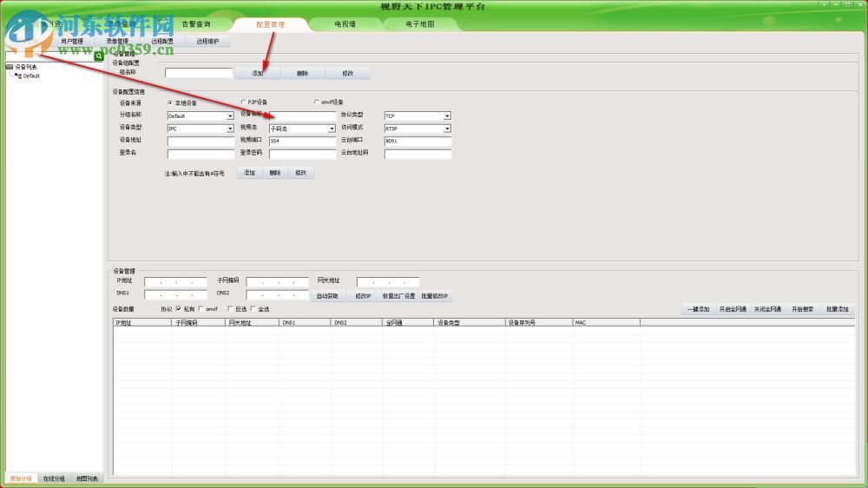Viewport: 868px width, 488px height.
Task: Click the 设备类型 table column header
Action: tap(470, 322)
